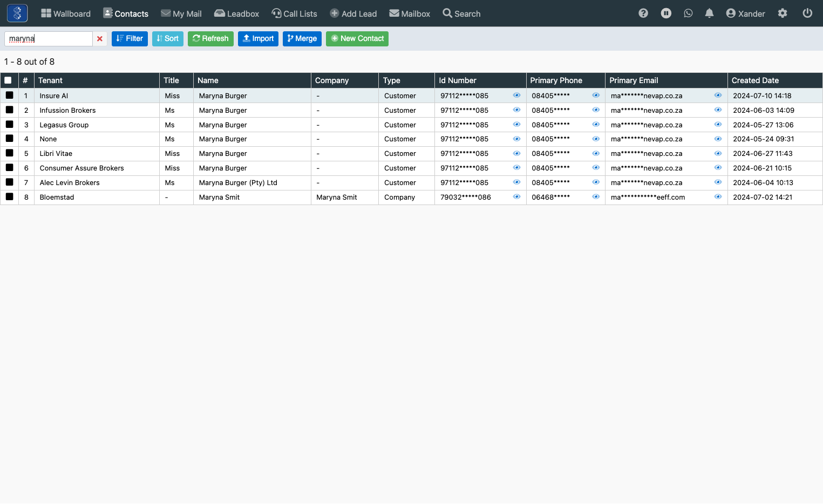This screenshot has height=504, width=823.
Task: Open the Filter options
Action: 130,39
